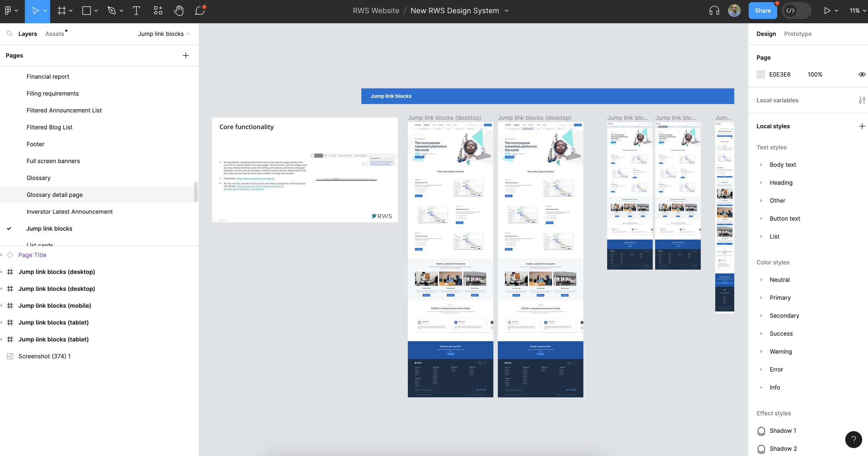868x456 pixels.
Task: Expand Body text styles group
Action: click(761, 165)
